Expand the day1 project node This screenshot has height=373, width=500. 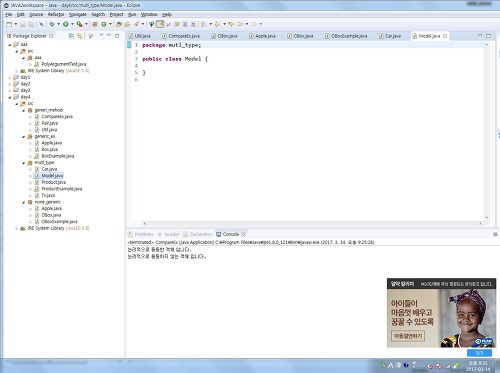coord(10,77)
